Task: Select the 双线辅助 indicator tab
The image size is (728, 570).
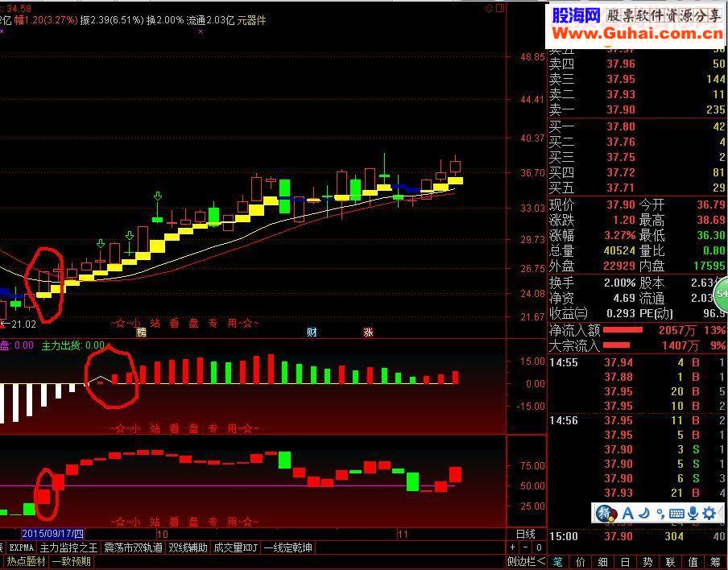Action: (x=188, y=547)
